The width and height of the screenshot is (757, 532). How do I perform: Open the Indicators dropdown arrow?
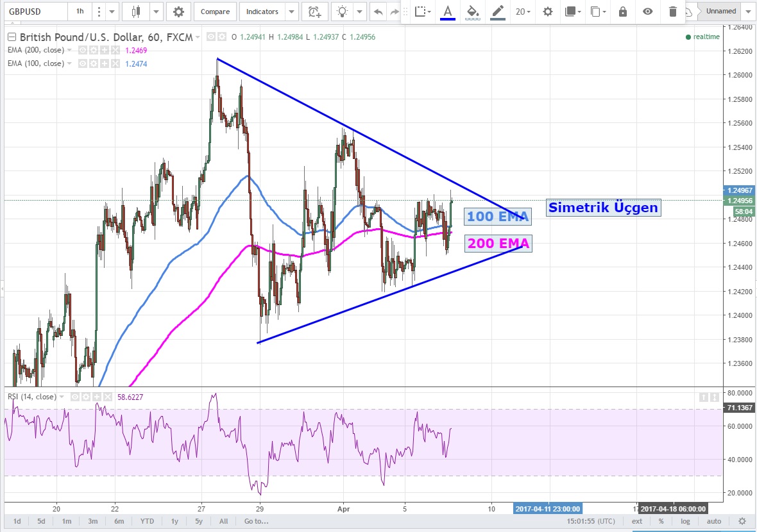pyautogui.click(x=291, y=12)
